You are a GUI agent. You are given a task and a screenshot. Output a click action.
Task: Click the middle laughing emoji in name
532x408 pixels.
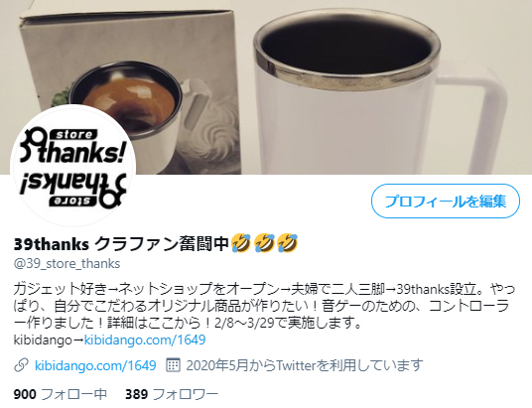(x=264, y=243)
